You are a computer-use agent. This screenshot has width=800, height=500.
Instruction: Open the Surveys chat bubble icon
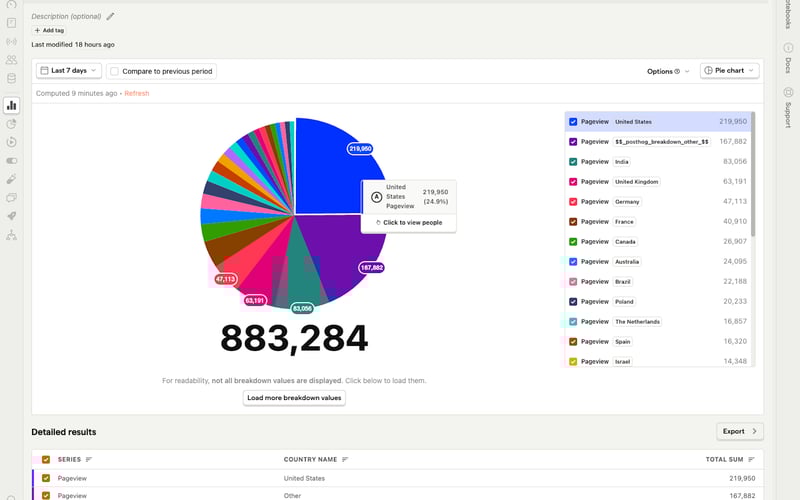pyautogui.click(x=11, y=197)
